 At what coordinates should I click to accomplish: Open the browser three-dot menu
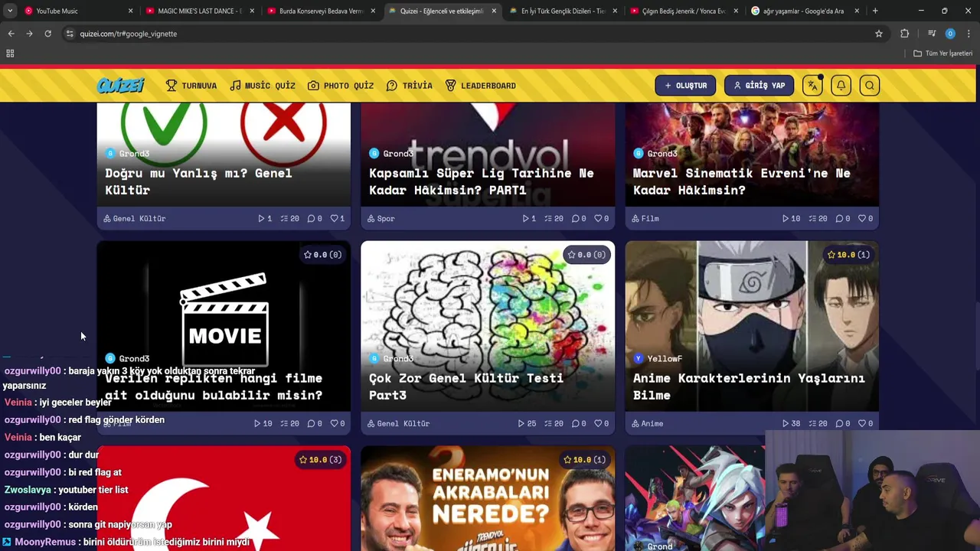[x=969, y=34]
